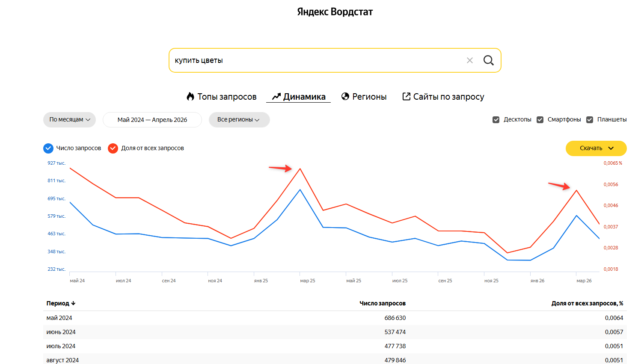The width and height of the screenshot is (644, 364).
Task: Click the 0,0065 % right axis label
Action: (x=613, y=163)
